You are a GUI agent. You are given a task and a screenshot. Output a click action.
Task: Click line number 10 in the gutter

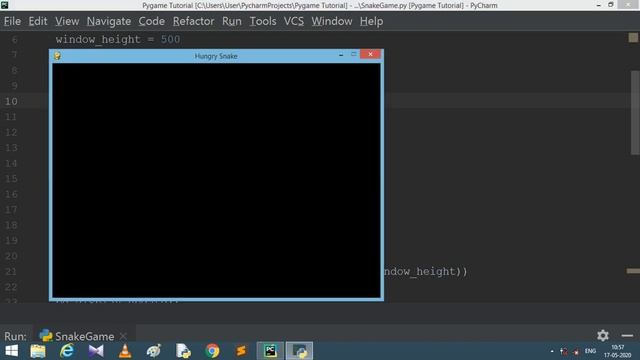pos(11,101)
